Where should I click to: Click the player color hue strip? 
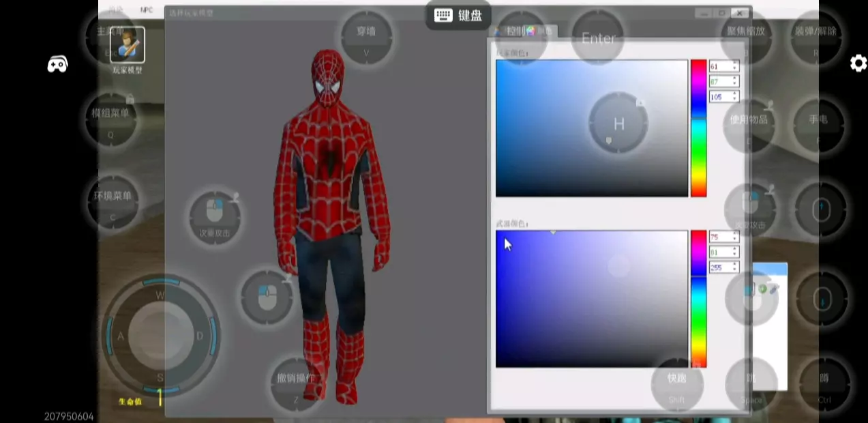(698, 128)
